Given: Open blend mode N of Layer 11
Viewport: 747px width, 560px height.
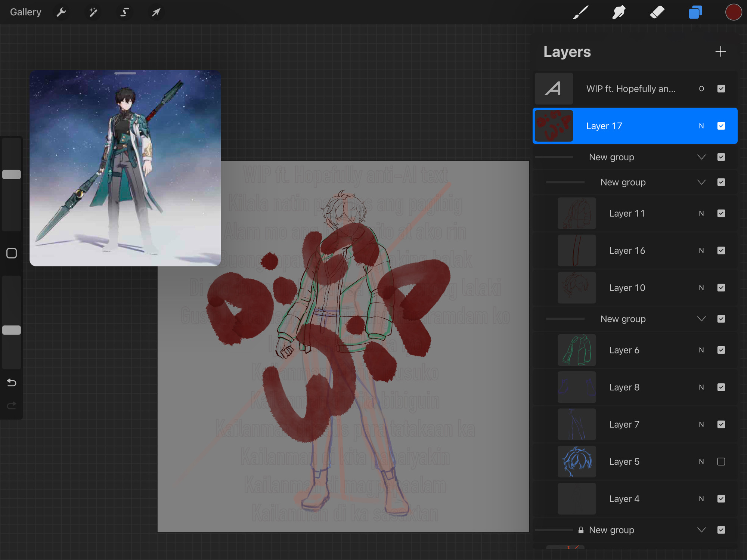Looking at the screenshot, I should pyautogui.click(x=701, y=213).
